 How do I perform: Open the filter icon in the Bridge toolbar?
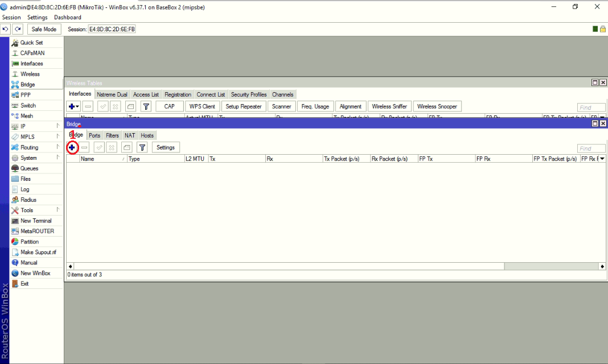(142, 147)
